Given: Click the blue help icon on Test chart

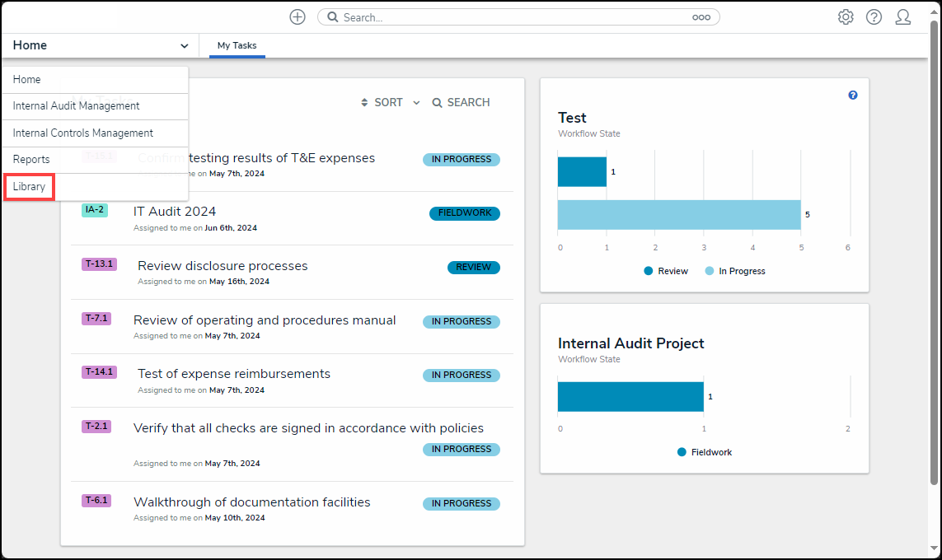Looking at the screenshot, I should click(x=853, y=96).
